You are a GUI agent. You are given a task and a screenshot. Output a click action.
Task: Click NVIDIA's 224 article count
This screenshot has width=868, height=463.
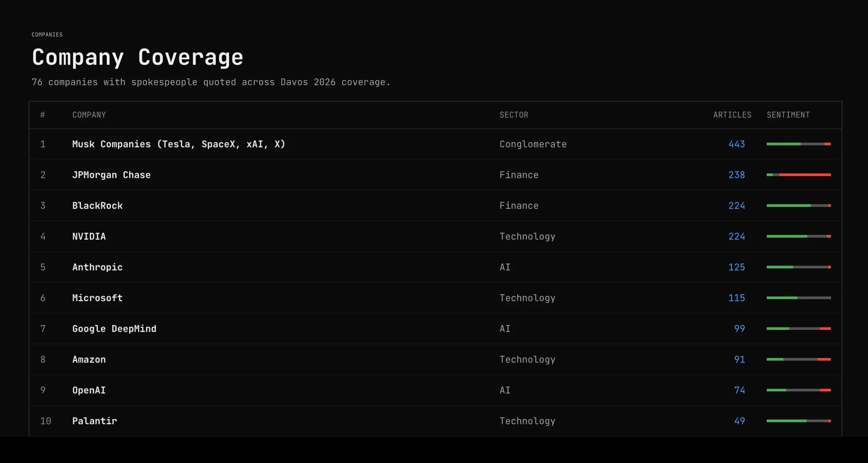(737, 237)
